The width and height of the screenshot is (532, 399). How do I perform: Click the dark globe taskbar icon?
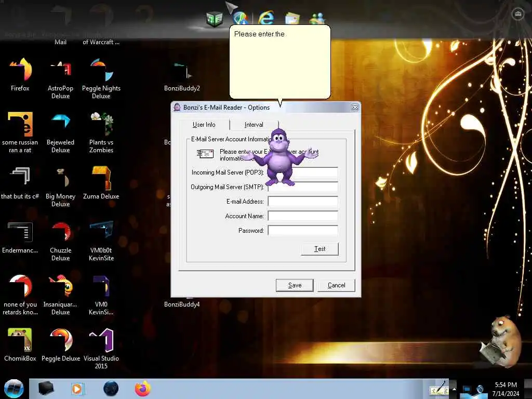[x=111, y=389]
